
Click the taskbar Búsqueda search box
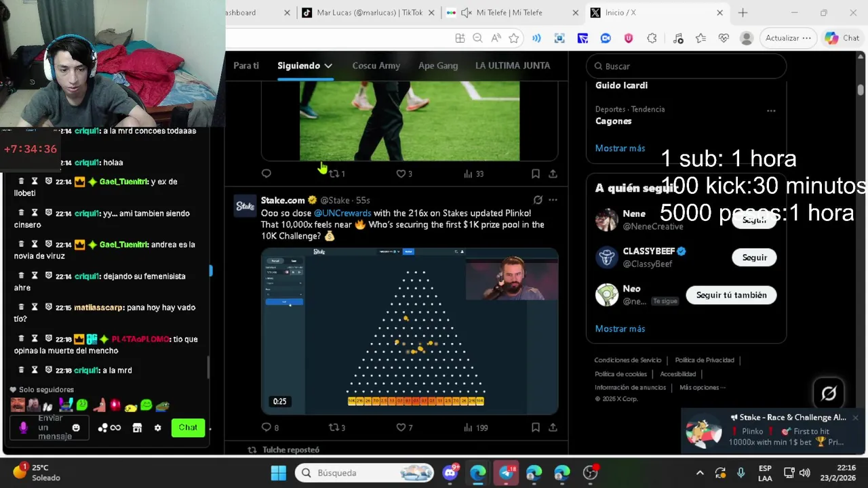coord(365,472)
